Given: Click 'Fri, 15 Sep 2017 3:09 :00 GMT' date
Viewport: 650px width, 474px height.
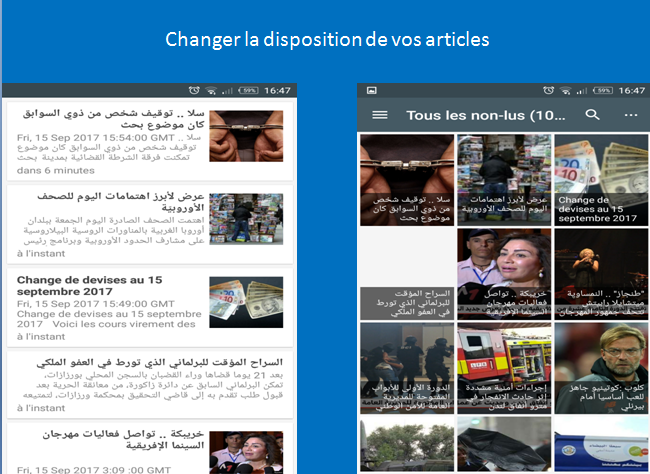Looking at the screenshot, I should [94, 470].
